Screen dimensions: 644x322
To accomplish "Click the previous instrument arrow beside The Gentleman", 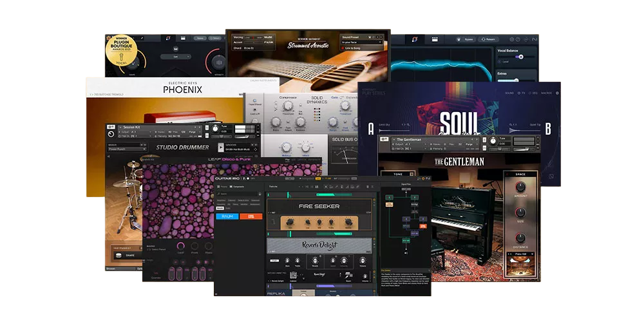I will click(x=472, y=139).
